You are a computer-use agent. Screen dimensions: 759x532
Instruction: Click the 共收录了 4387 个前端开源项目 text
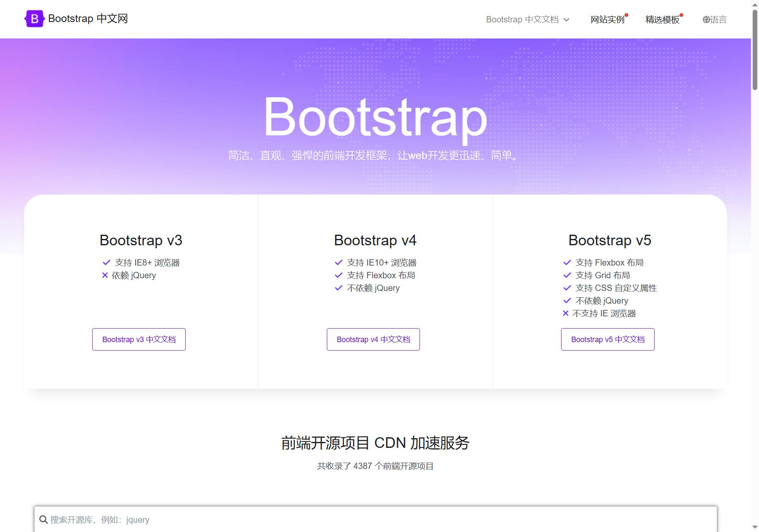pos(375,466)
